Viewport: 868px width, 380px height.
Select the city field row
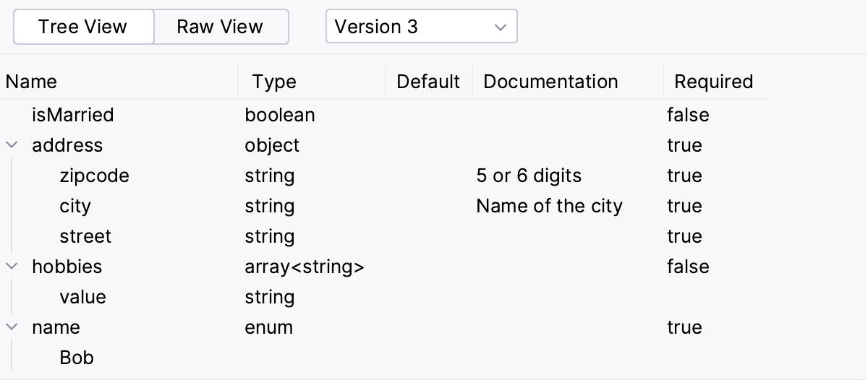click(75, 206)
